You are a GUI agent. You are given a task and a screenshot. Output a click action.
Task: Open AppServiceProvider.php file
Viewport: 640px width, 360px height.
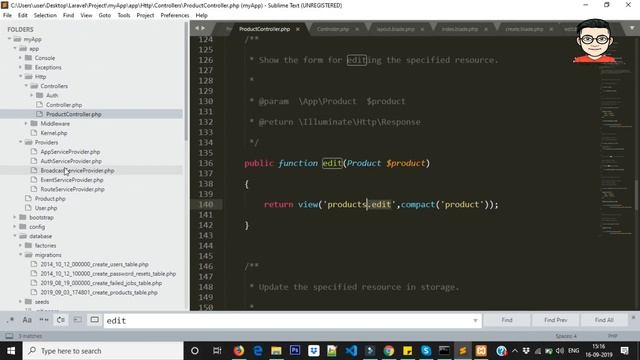click(x=70, y=152)
